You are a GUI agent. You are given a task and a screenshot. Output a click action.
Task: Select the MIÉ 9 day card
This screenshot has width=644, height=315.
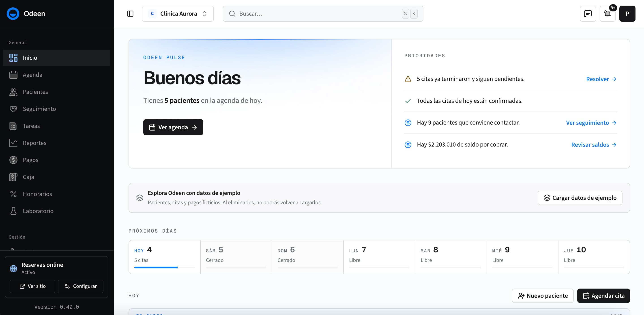pyautogui.click(x=522, y=257)
